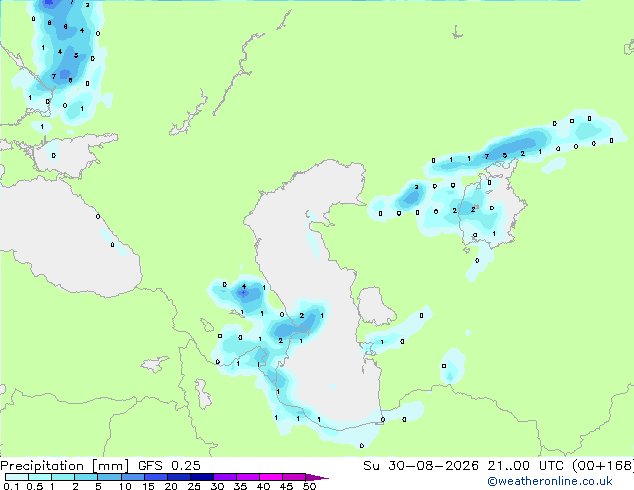Click the 20–25 mm dark blue swatch

tap(178, 477)
